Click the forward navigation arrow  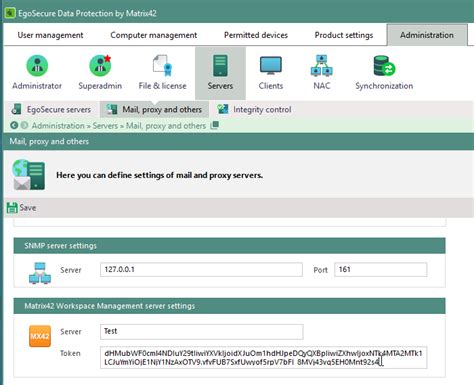tap(24, 126)
